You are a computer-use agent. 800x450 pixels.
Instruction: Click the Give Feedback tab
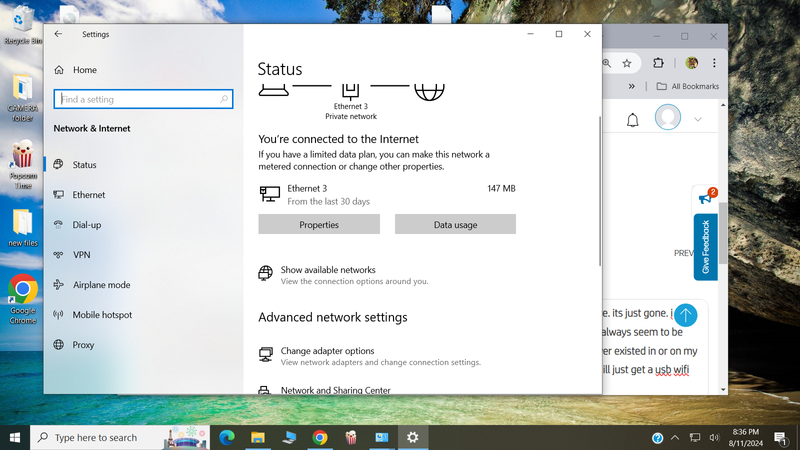(706, 247)
